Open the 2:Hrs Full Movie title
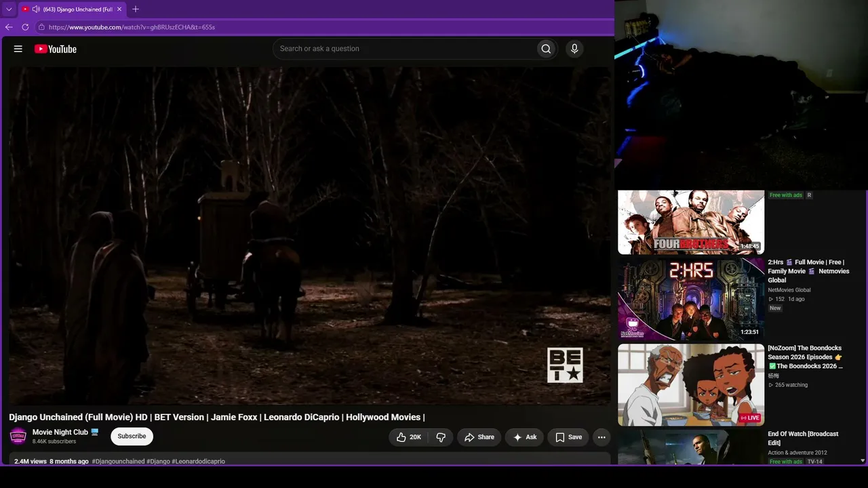This screenshot has height=488, width=868. pyautogui.click(x=808, y=271)
